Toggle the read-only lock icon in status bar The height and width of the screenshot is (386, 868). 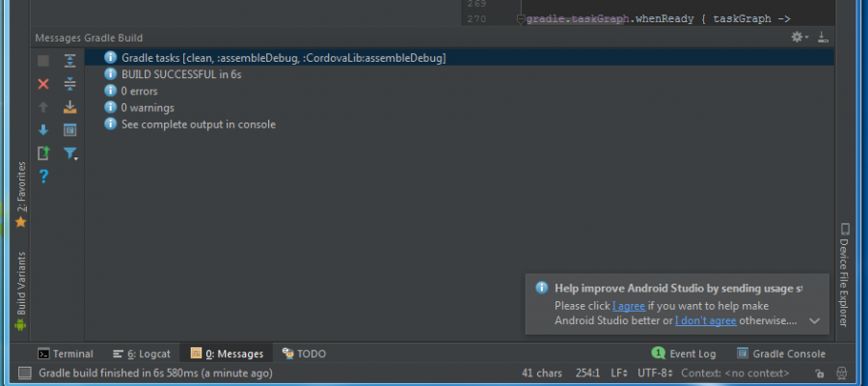[x=819, y=373]
